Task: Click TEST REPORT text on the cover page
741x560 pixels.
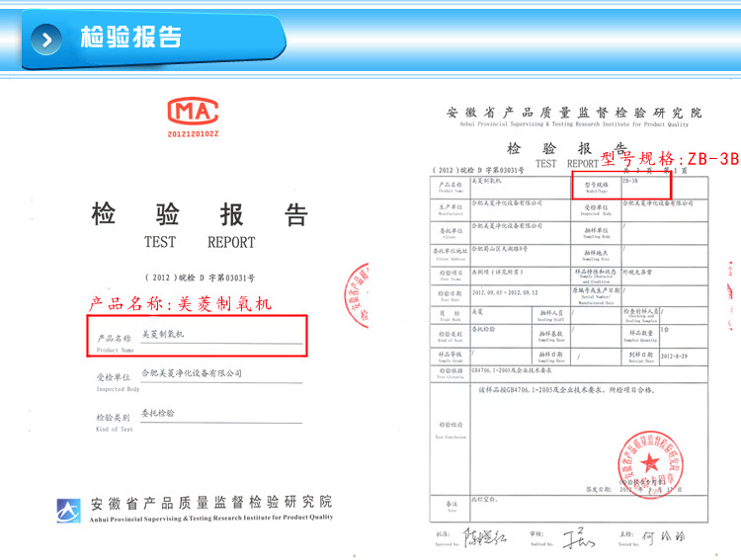Action: coord(200,242)
